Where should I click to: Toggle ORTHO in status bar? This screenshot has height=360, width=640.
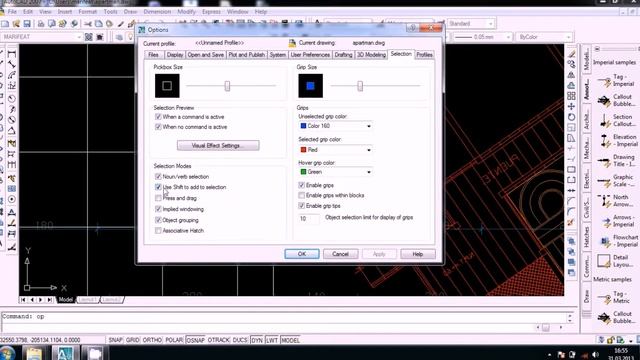(152, 340)
